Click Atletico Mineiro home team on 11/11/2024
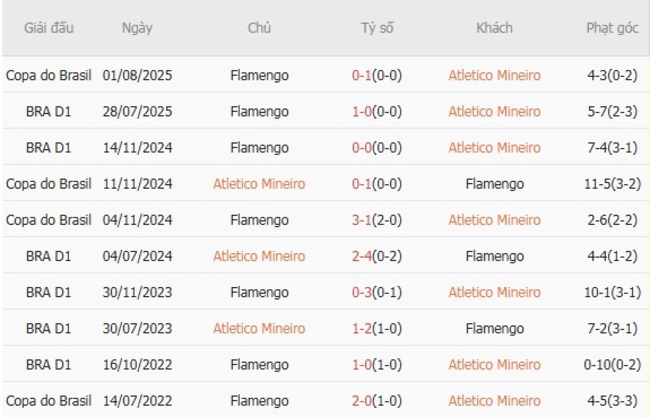This screenshot has height=417, width=650. pyautogui.click(x=259, y=184)
